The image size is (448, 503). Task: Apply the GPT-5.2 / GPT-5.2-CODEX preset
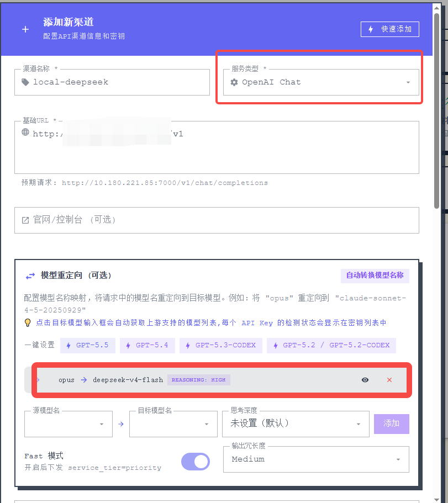point(331,346)
